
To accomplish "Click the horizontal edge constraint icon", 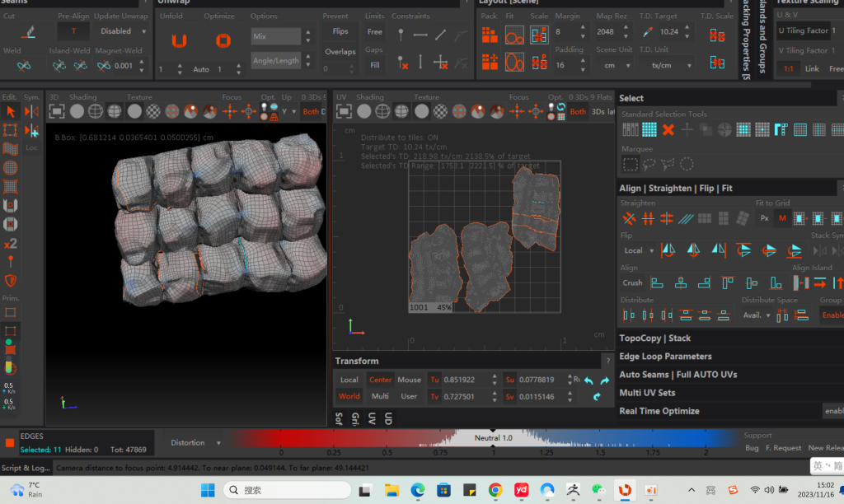I will coord(420,35).
